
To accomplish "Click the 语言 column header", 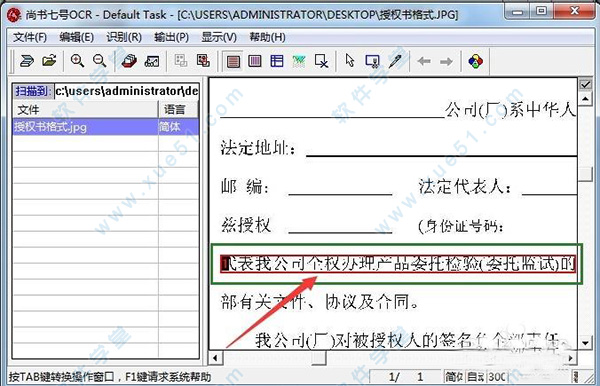I will coord(178,110).
